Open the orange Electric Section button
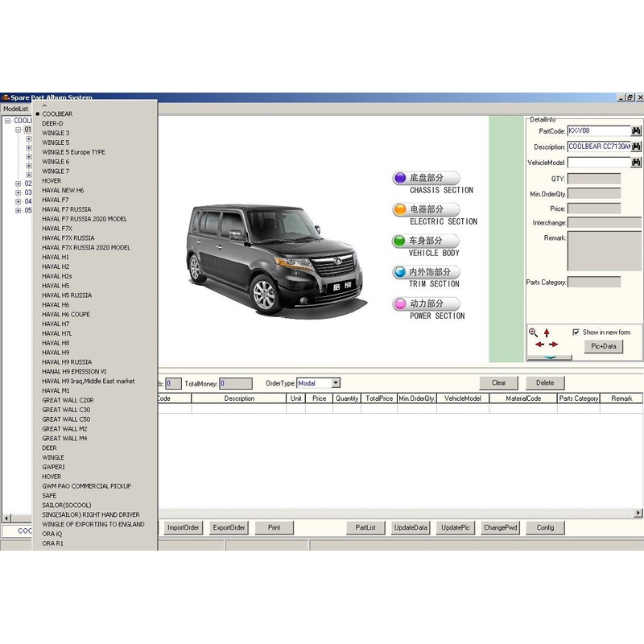644x644 pixels. 426,209
